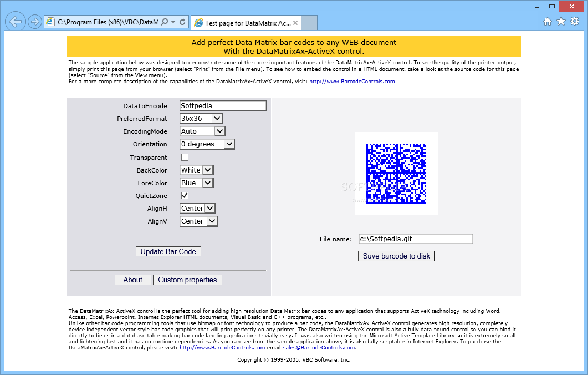The width and height of the screenshot is (588, 375).
Task: Open Custom properties button
Action: (x=187, y=280)
